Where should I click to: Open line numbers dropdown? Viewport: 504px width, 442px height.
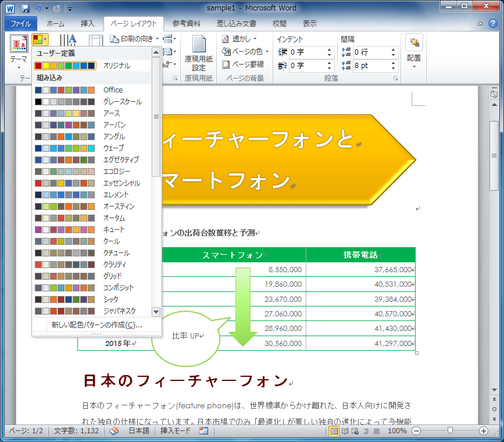click(169, 52)
